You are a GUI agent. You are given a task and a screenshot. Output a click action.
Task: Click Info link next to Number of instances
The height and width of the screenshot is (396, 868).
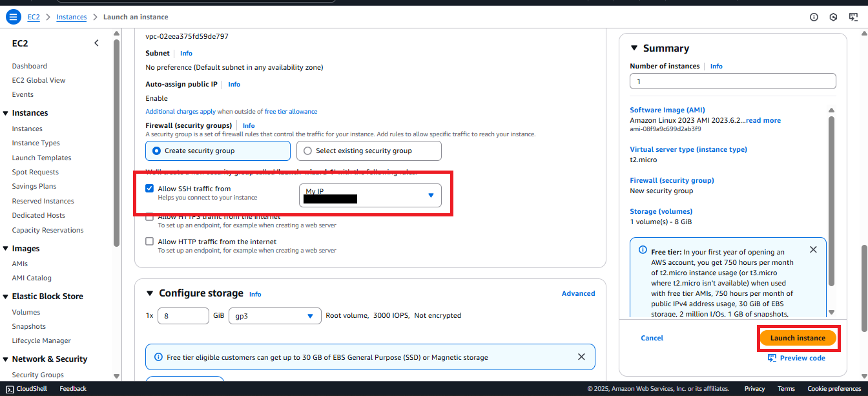click(x=716, y=67)
